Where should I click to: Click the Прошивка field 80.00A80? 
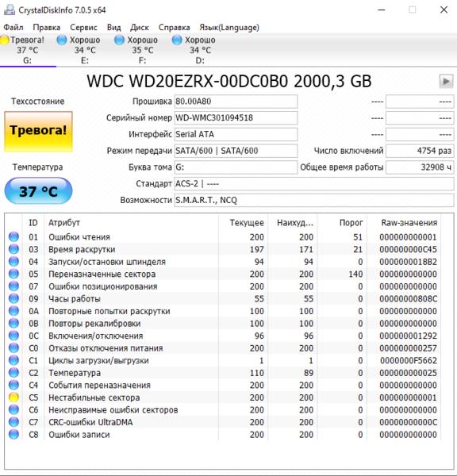[x=236, y=102]
